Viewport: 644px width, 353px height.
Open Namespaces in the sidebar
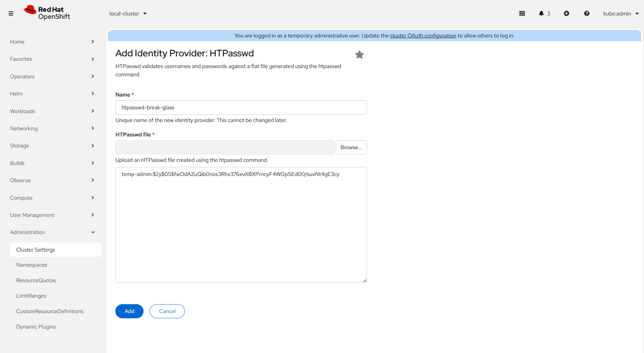tap(32, 265)
